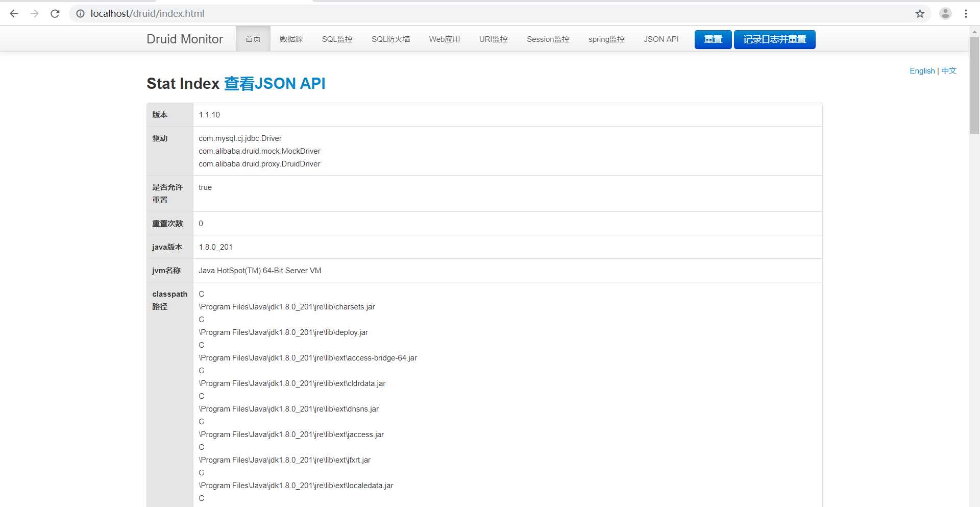Click the 重置次数 row label
Screen dimensions: 980x507
pyautogui.click(x=167, y=224)
